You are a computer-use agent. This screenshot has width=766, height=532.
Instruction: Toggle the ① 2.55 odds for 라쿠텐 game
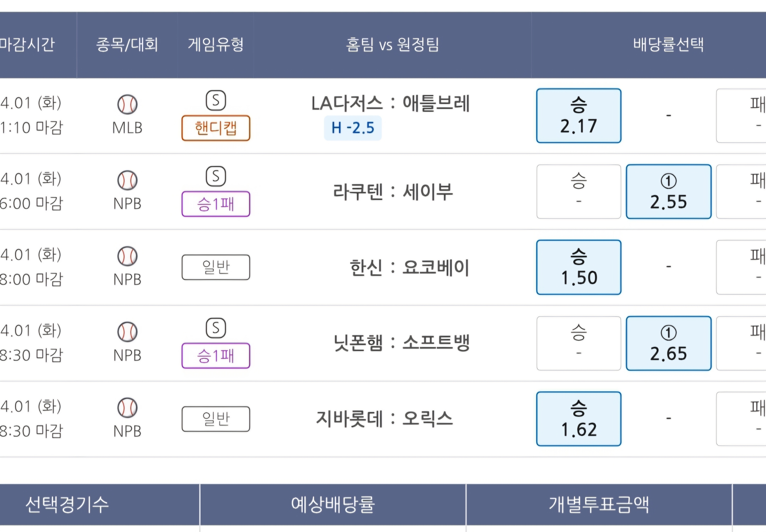coord(669,192)
